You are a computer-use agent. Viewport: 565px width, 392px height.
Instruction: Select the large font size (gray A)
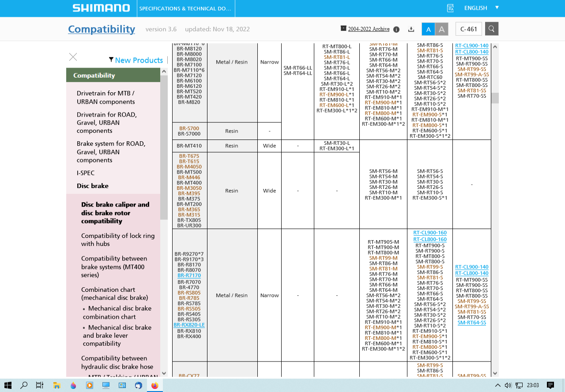click(441, 29)
